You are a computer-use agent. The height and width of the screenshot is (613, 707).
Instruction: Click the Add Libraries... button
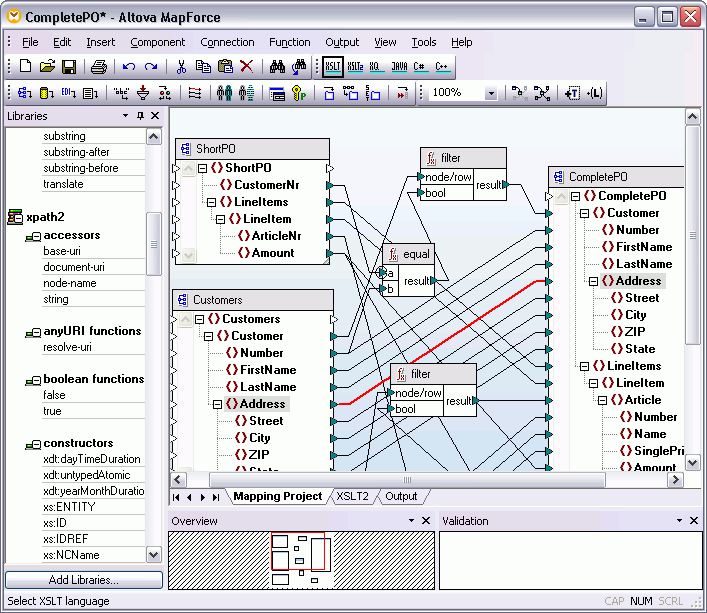coord(84,580)
